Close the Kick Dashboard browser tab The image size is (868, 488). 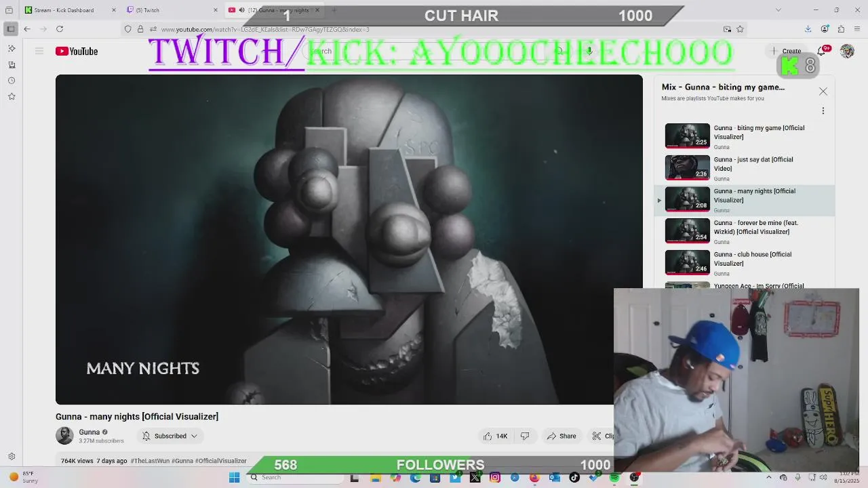[x=113, y=10]
